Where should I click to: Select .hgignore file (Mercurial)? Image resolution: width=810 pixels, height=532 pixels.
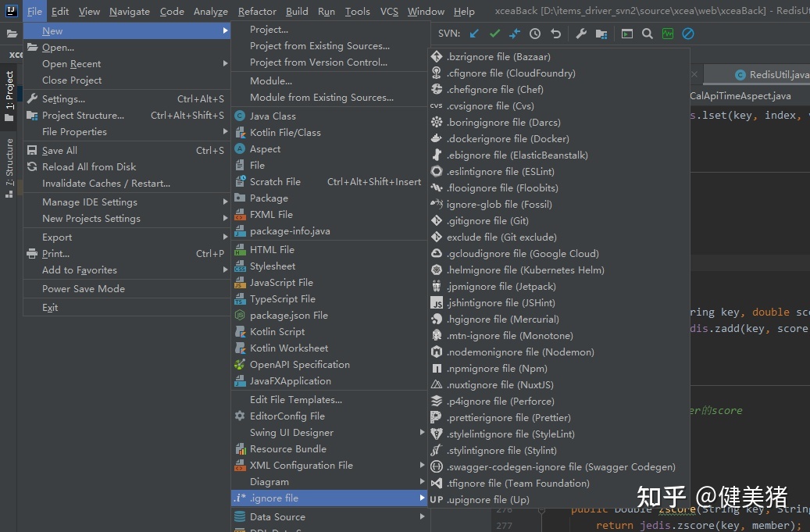[559, 320]
